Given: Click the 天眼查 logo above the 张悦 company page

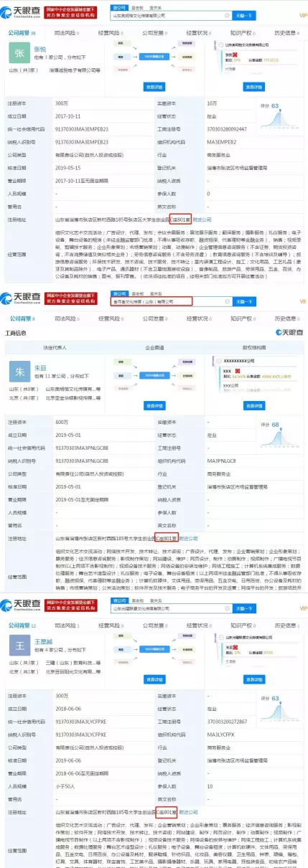Looking at the screenshot, I should [20, 10].
